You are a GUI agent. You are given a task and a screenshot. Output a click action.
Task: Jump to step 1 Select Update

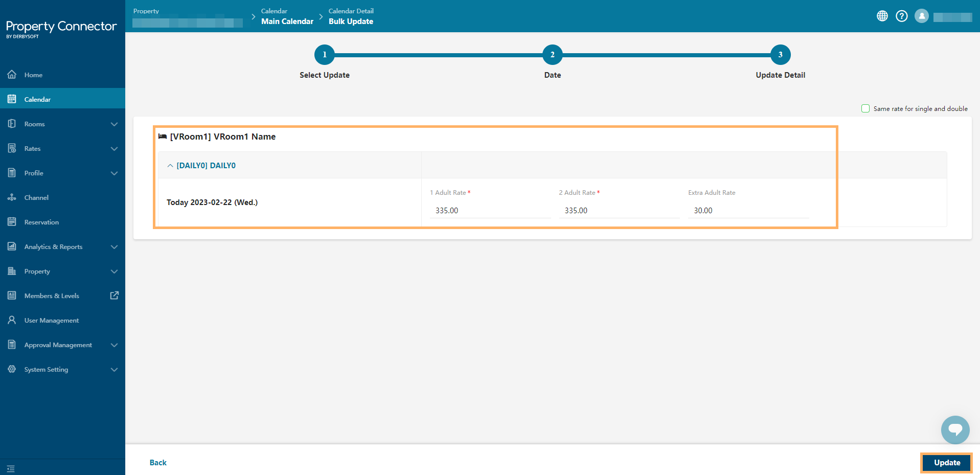click(x=325, y=55)
